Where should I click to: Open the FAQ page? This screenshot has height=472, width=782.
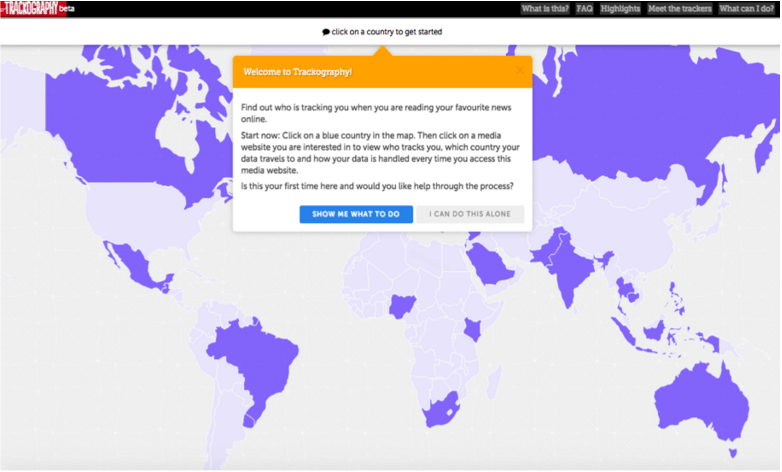(585, 8)
